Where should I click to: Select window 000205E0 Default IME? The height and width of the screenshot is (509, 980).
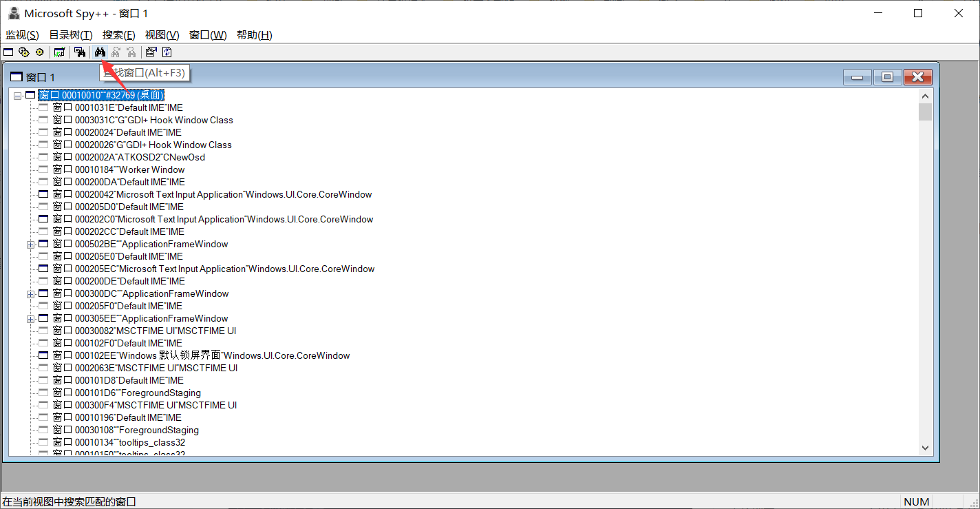coord(118,256)
